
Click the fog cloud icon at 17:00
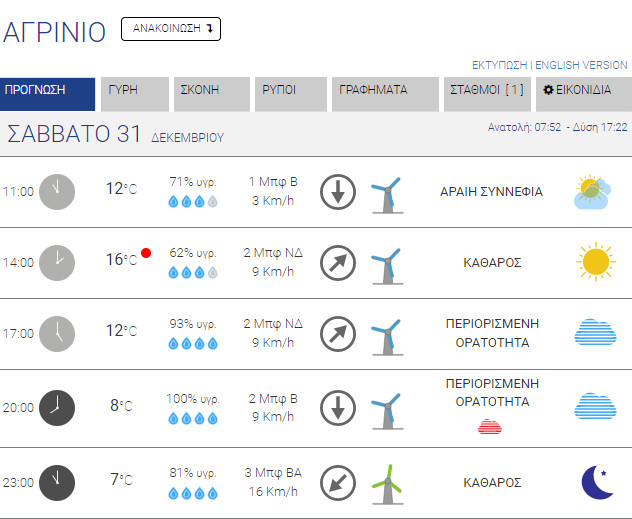(x=594, y=332)
